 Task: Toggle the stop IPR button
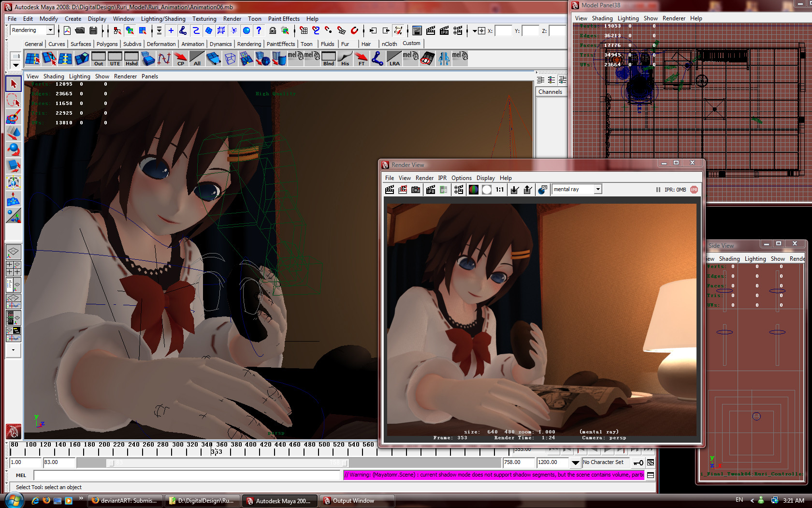coord(694,190)
